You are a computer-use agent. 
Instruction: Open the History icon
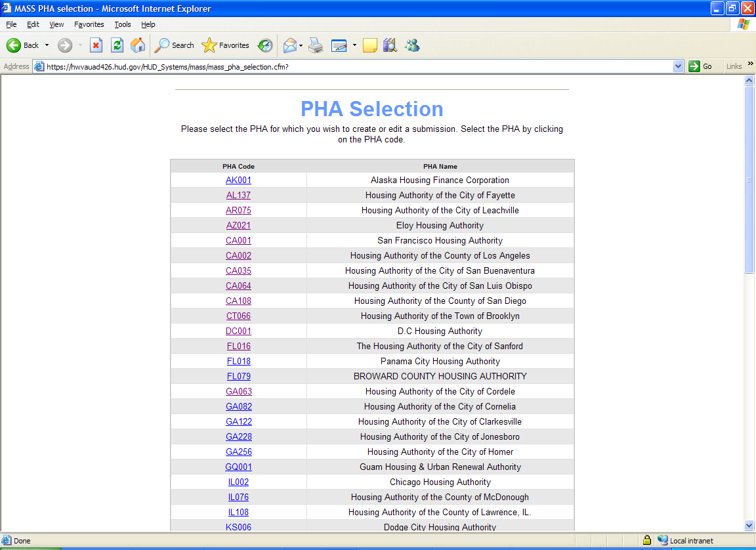[x=264, y=45]
